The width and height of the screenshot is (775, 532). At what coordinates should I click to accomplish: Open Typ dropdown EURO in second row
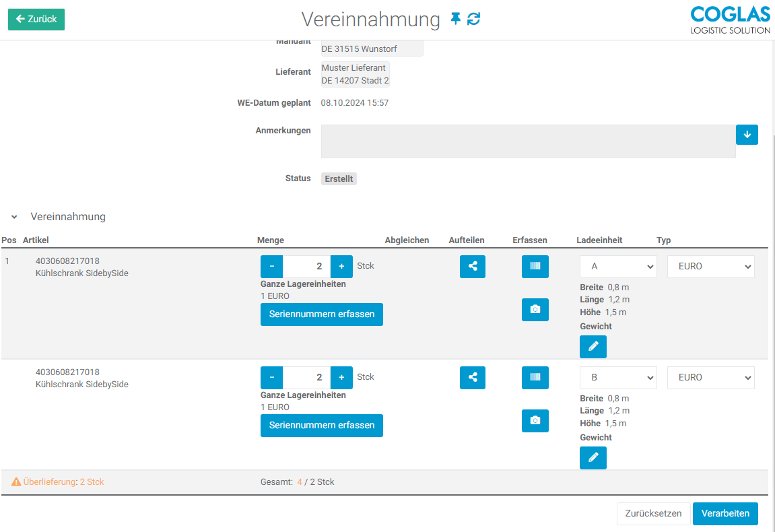tap(710, 378)
